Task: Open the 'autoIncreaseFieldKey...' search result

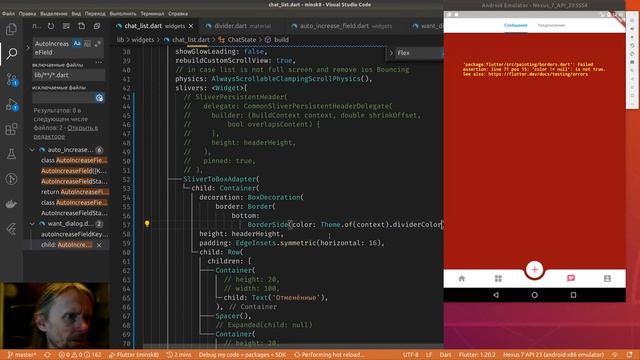Action: coord(74,234)
